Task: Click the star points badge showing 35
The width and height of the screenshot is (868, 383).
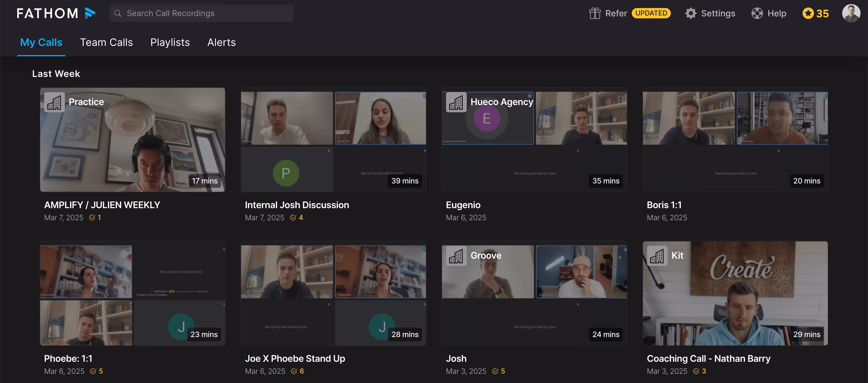Action: point(815,13)
